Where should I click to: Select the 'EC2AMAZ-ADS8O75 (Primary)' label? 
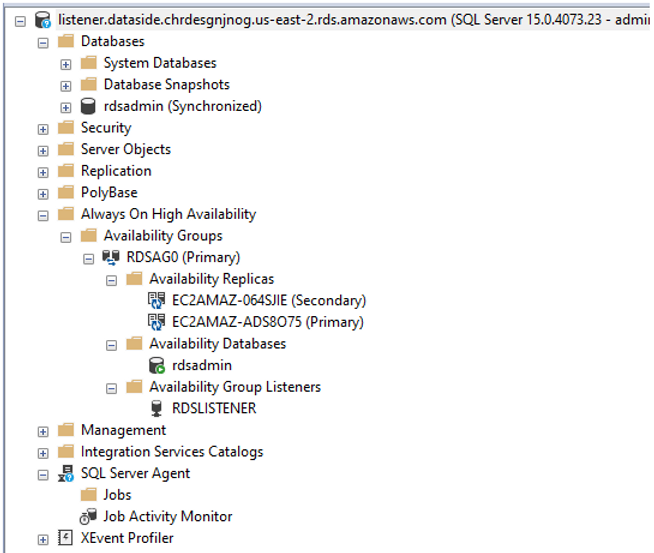[268, 322]
